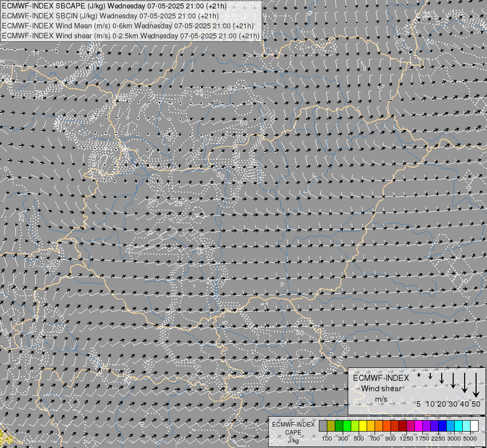Click the number 40 under shear arrows
487x448 pixels.
(x=464, y=404)
